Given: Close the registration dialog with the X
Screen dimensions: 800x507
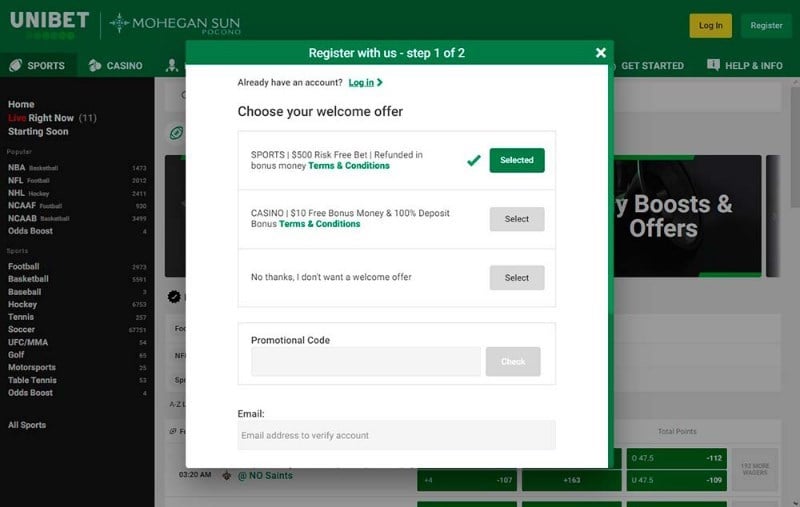Looking at the screenshot, I should [600, 53].
